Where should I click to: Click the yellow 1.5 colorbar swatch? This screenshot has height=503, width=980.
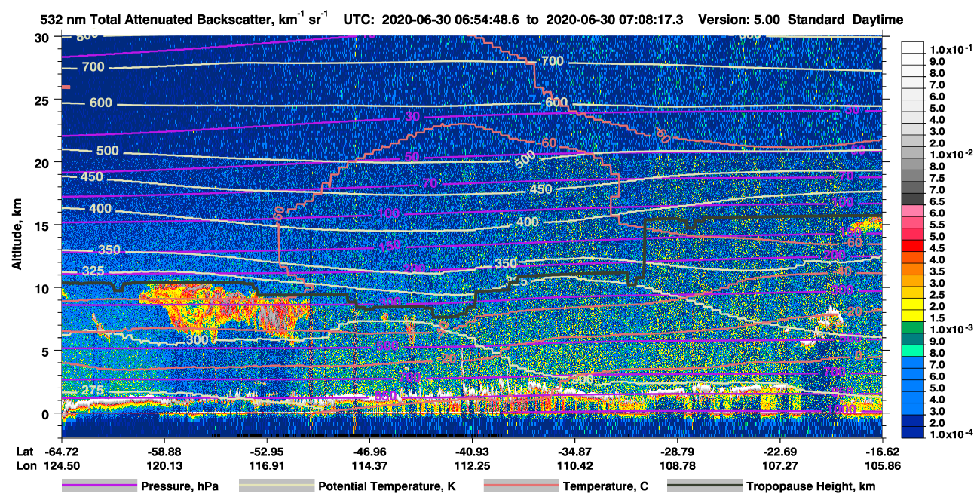pos(912,317)
